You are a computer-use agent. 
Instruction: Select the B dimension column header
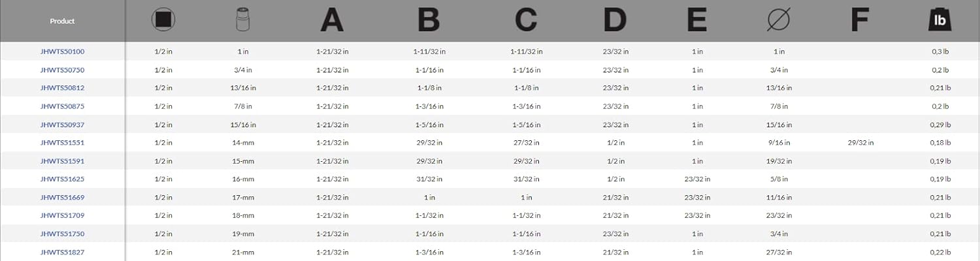coord(429,21)
